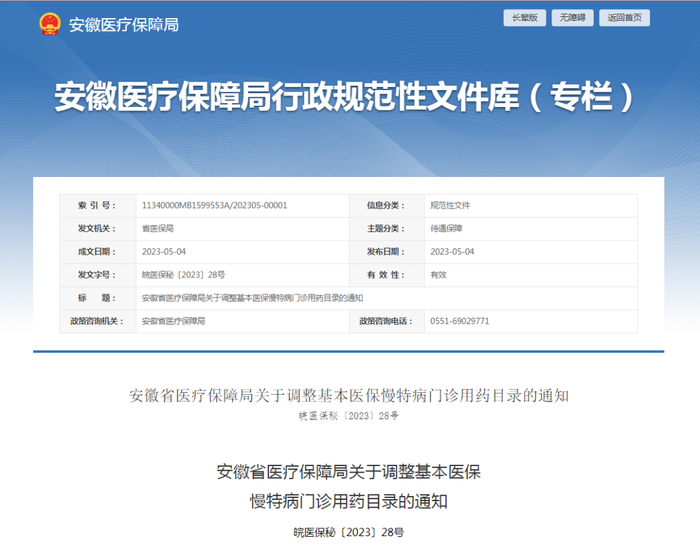Image resolution: width=700 pixels, height=553 pixels.
Task: Click 发文字号 value 皖医保秘〔2023〕28号 in table
Action: point(183,275)
